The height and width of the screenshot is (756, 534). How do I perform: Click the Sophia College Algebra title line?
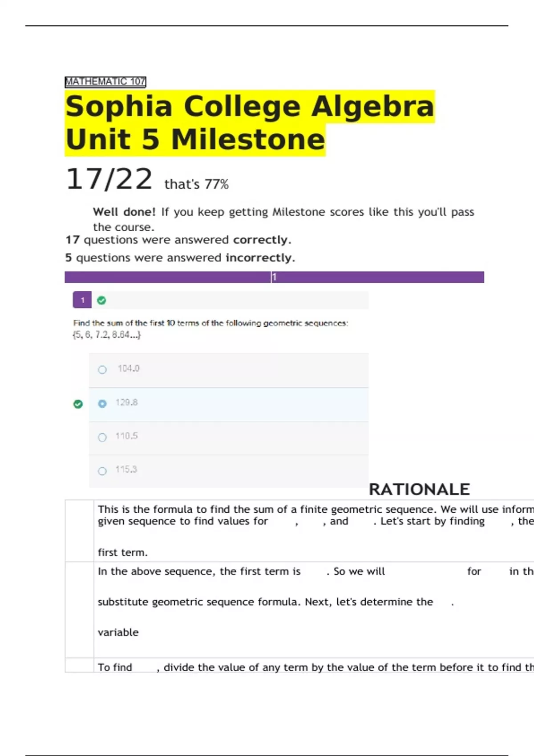[x=249, y=107]
